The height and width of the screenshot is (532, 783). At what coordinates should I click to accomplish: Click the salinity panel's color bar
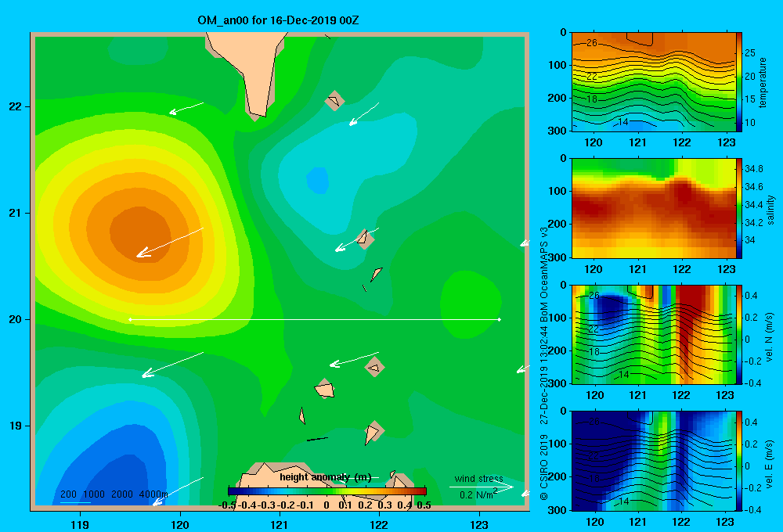tap(739, 208)
